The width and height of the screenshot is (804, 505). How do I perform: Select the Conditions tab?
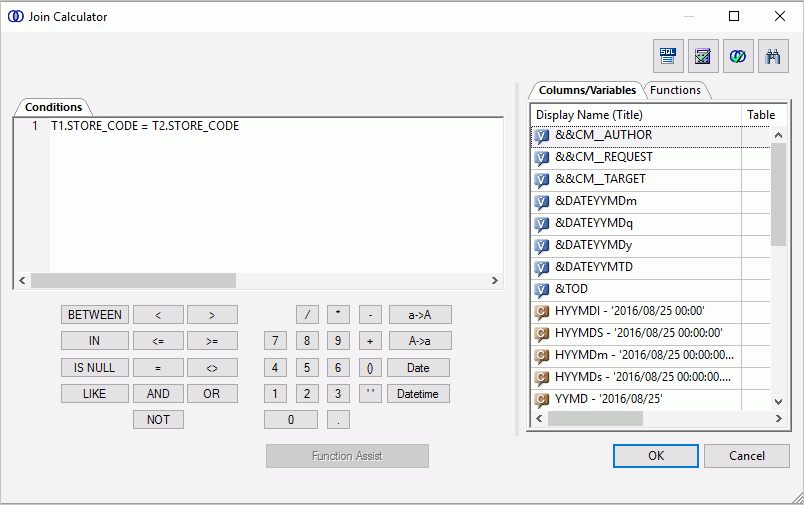click(53, 107)
